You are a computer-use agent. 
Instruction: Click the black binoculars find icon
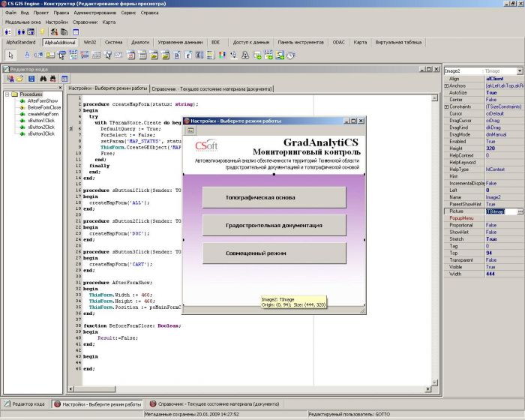pos(43,79)
